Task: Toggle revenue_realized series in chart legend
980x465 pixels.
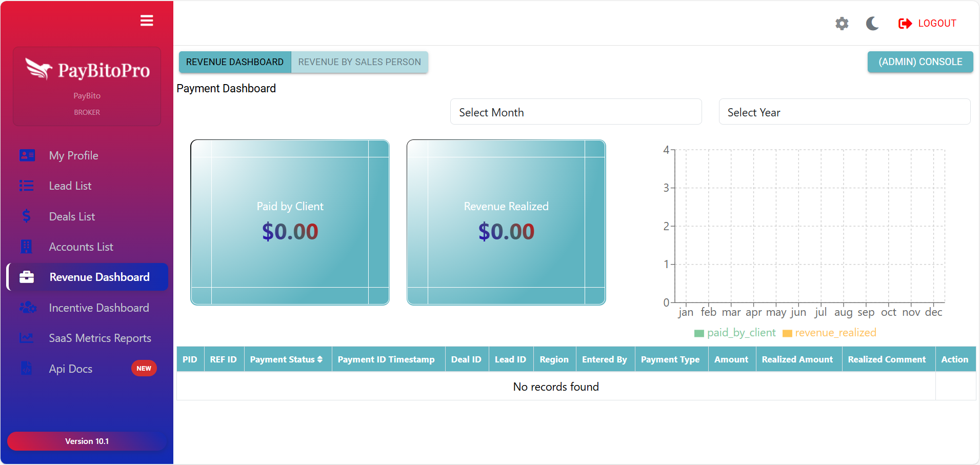Action: point(835,333)
